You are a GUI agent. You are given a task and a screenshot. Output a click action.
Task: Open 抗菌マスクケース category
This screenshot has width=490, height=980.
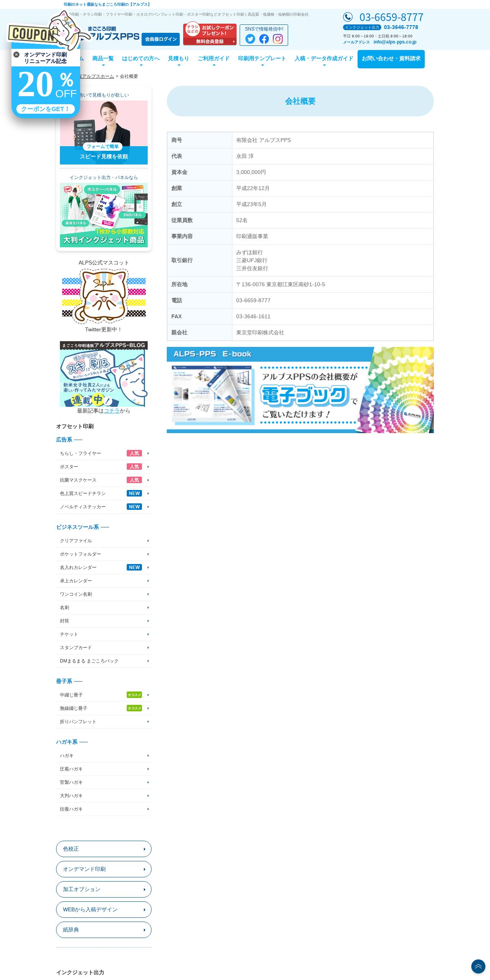pos(104,480)
